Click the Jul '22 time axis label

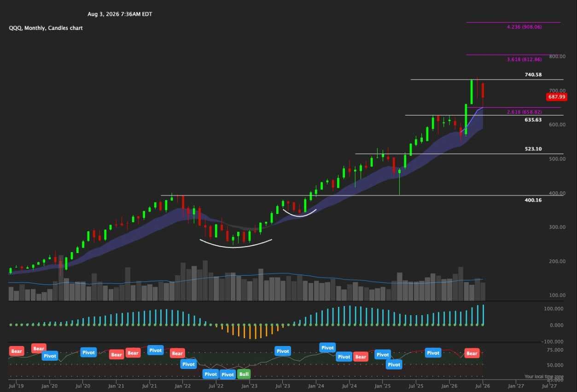coord(216,387)
